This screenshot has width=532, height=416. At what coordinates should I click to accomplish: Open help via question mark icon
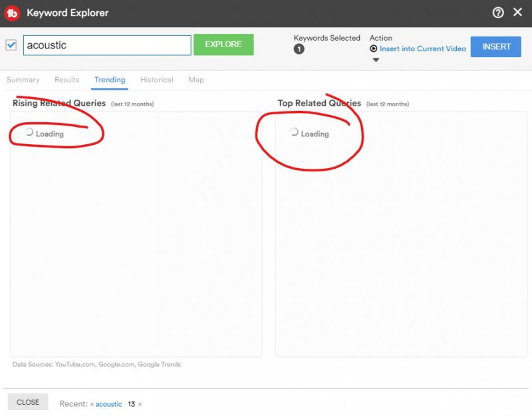(498, 13)
